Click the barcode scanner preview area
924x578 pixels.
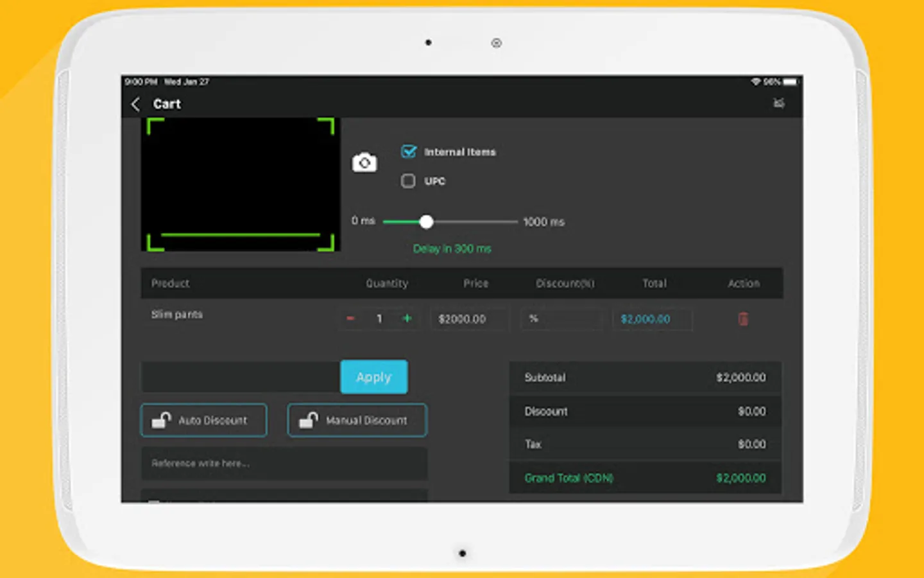click(241, 184)
